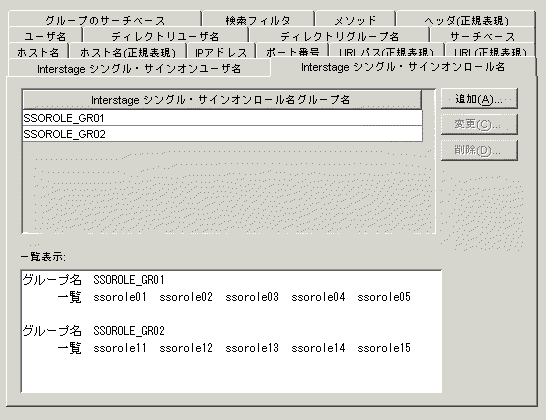
Task: Click SSOROLE_GR02 group name in 一覧表示
Action: (128, 330)
